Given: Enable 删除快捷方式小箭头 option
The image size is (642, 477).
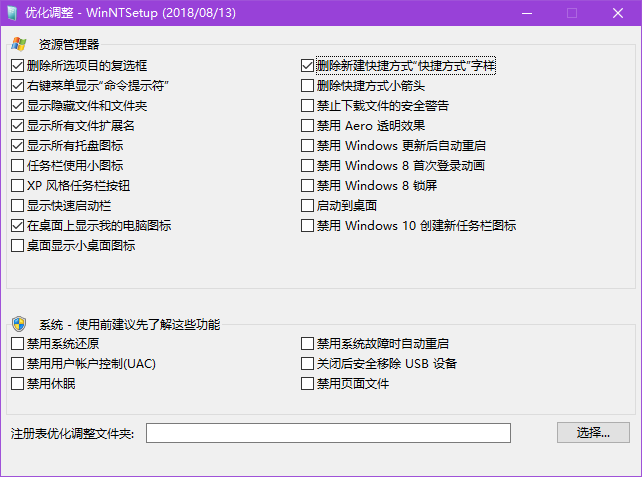Looking at the screenshot, I should tap(308, 86).
